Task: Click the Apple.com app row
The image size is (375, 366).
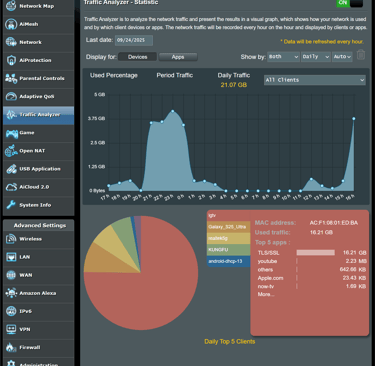Action: coord(312,278)
